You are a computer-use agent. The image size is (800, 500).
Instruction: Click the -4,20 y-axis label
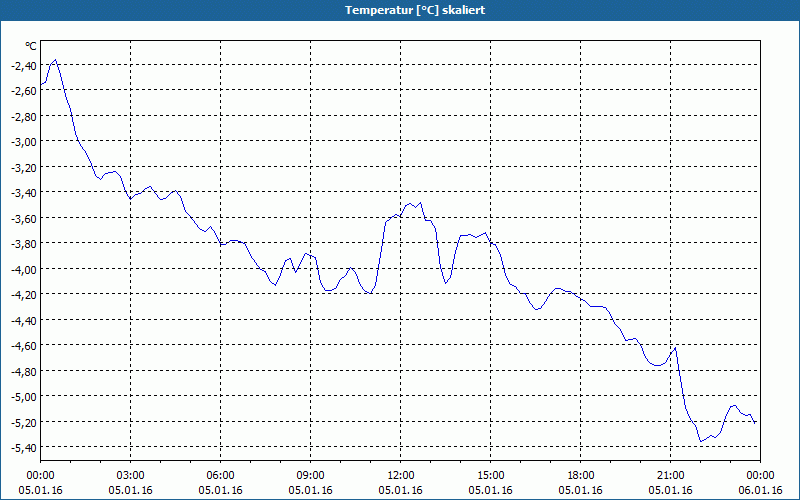23,294
